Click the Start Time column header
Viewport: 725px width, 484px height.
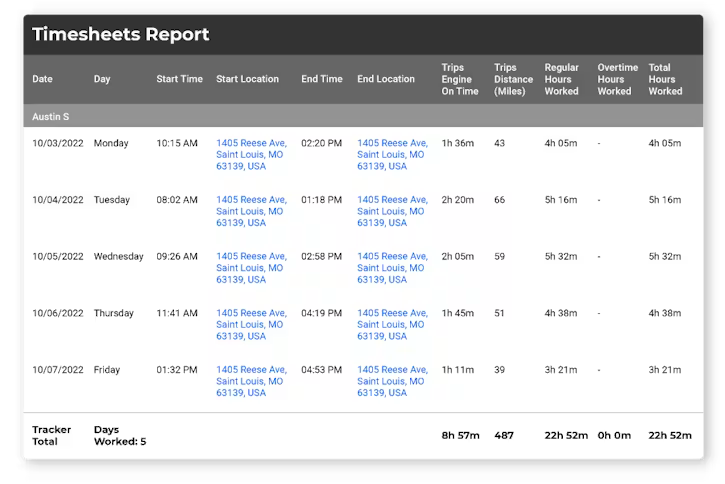coord(179,79)
